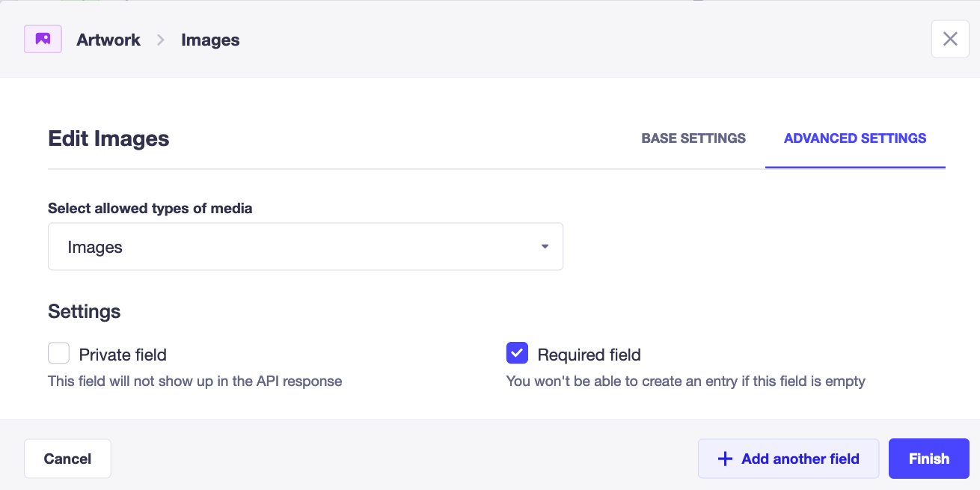This screenshot has height=490, width=980.
Task: Click the "Required field" label text
Action: pos(589,355)
